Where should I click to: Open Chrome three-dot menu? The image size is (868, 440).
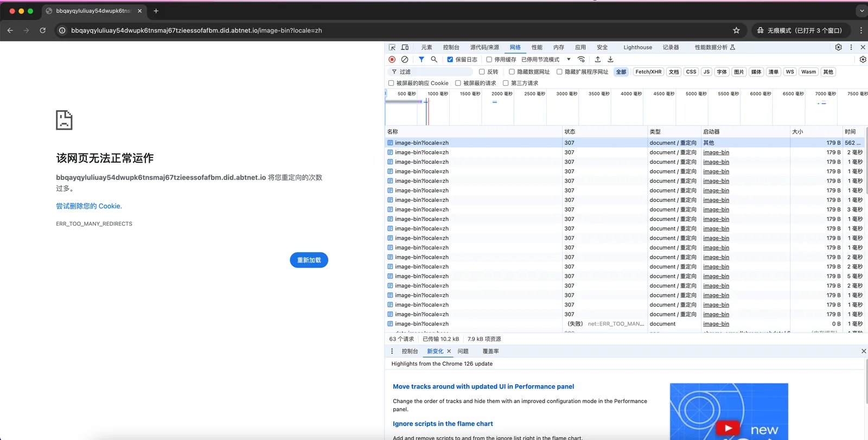tap(861, 30)
